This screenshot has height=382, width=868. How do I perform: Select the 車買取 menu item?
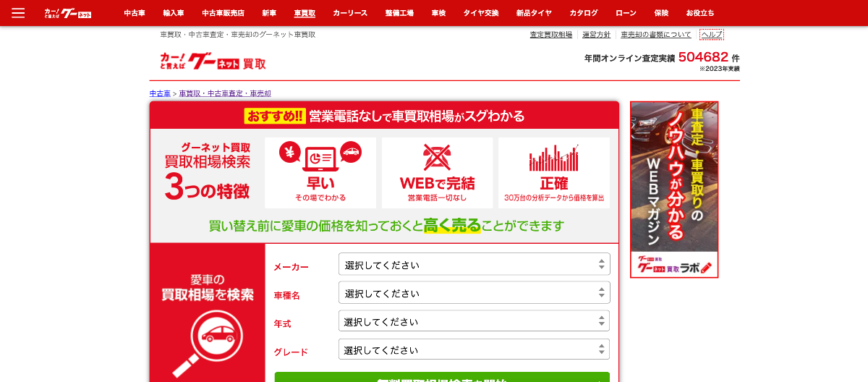(305, 13)
